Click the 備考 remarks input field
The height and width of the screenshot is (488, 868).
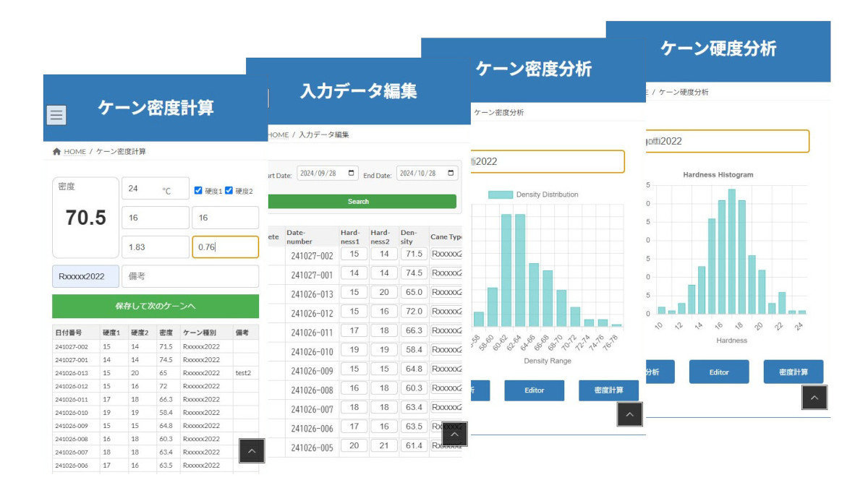190,276
